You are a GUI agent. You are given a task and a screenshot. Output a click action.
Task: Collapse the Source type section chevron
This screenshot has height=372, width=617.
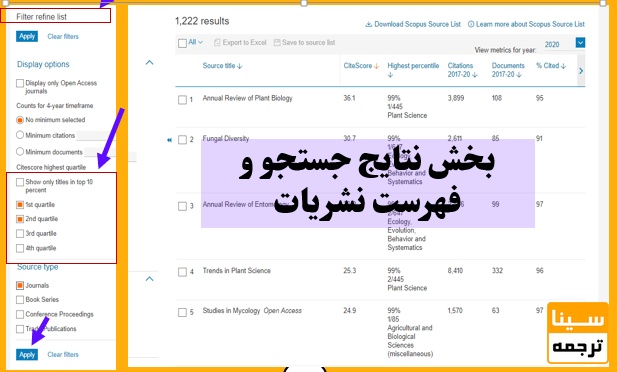click(x=150, y=279)
